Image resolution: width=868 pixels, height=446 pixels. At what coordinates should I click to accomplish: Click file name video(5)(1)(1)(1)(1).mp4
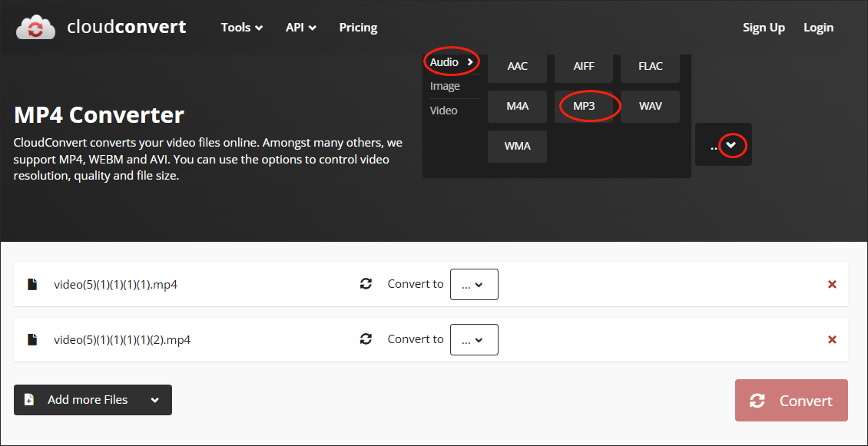(x=115, y=285)
